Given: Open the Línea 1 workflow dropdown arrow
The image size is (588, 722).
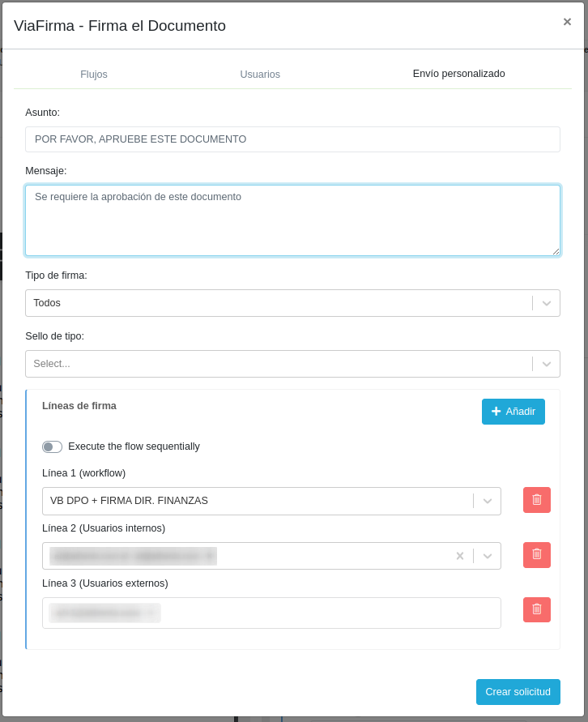Looking at the screenshot, I should point(488,501).
